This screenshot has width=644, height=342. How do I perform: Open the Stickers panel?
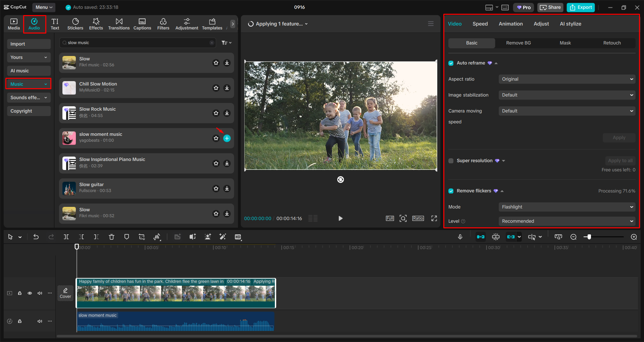[75, 24]
